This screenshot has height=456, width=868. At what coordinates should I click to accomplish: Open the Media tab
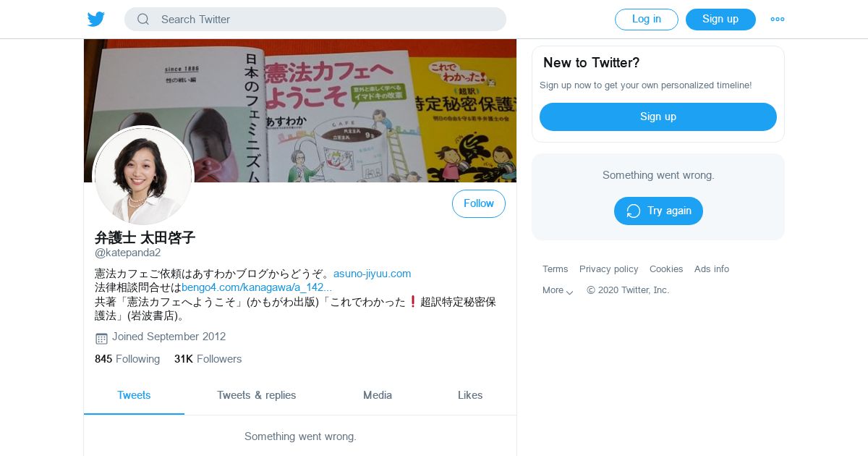[x=378, y=395]
